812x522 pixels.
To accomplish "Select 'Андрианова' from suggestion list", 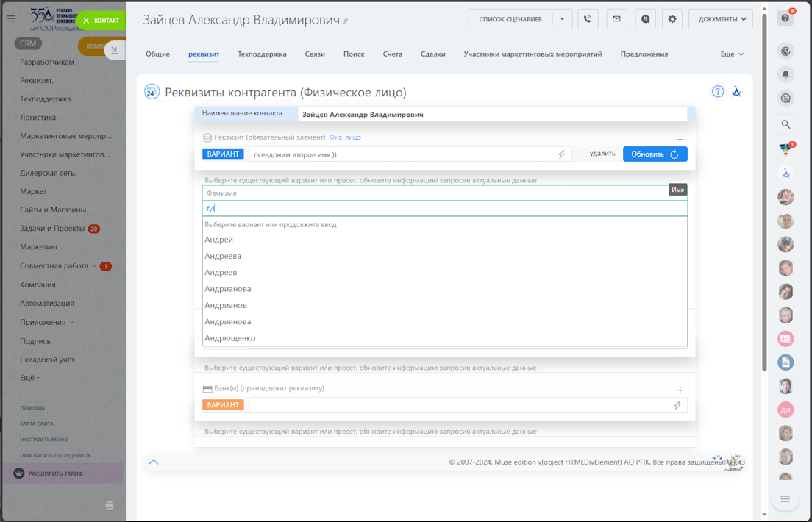I will (x=228, y=289).
